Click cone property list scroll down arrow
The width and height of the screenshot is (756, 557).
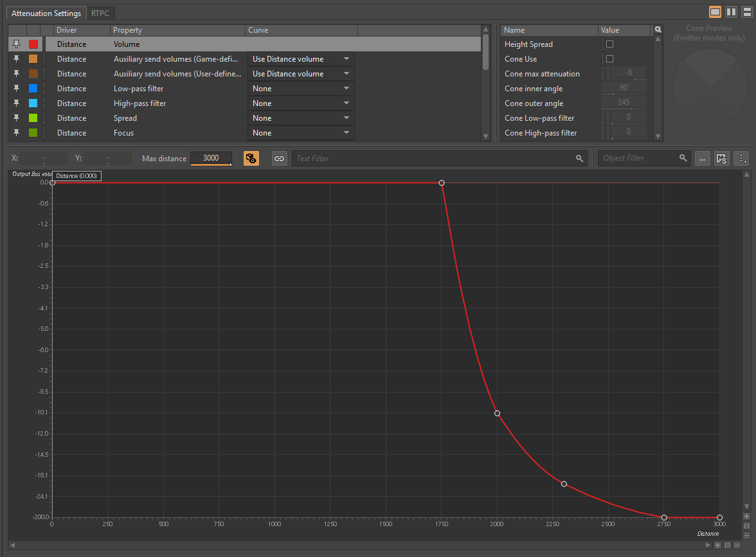click(658, 136)
